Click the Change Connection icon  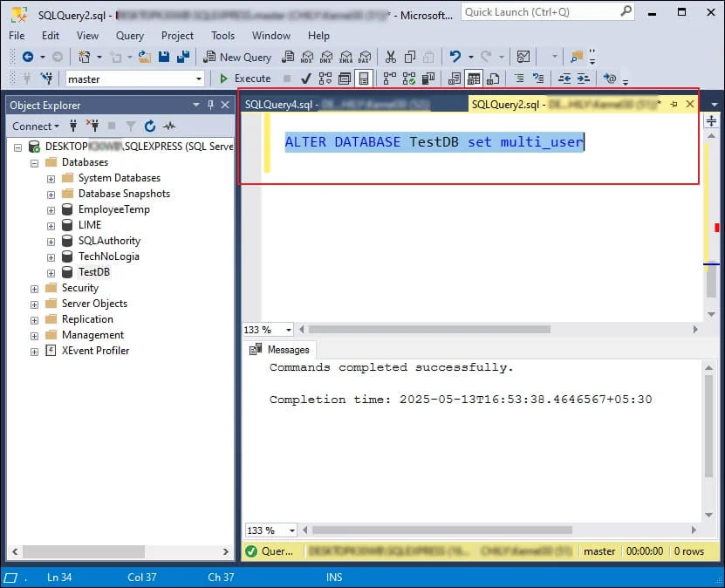tap(46, 79)
